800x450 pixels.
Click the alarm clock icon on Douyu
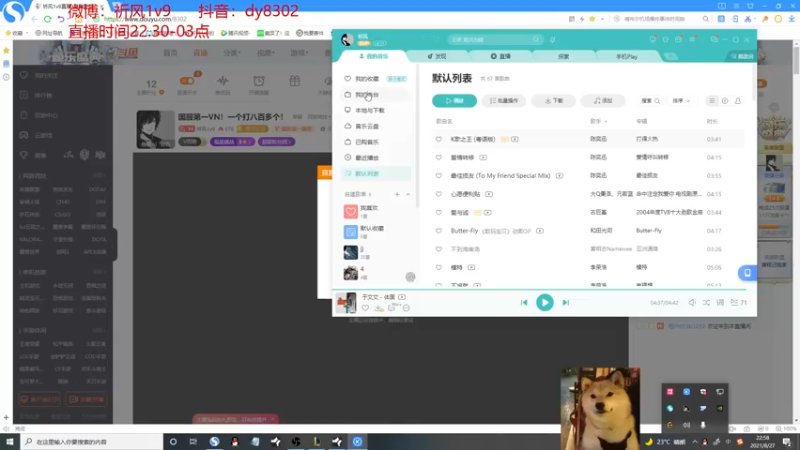pos(259,81)
